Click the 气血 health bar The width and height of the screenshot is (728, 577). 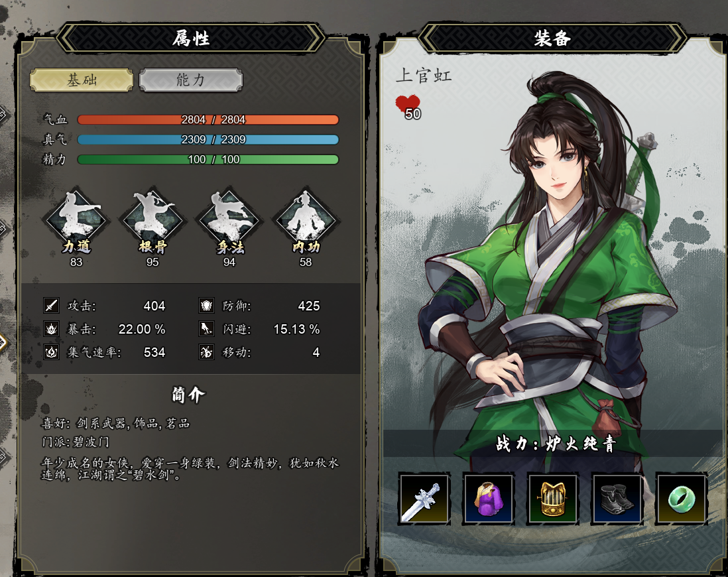(x=208, y=119)
